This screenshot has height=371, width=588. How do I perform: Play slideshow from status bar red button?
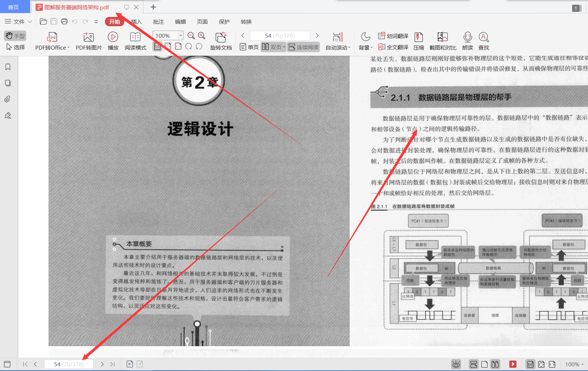513,364
